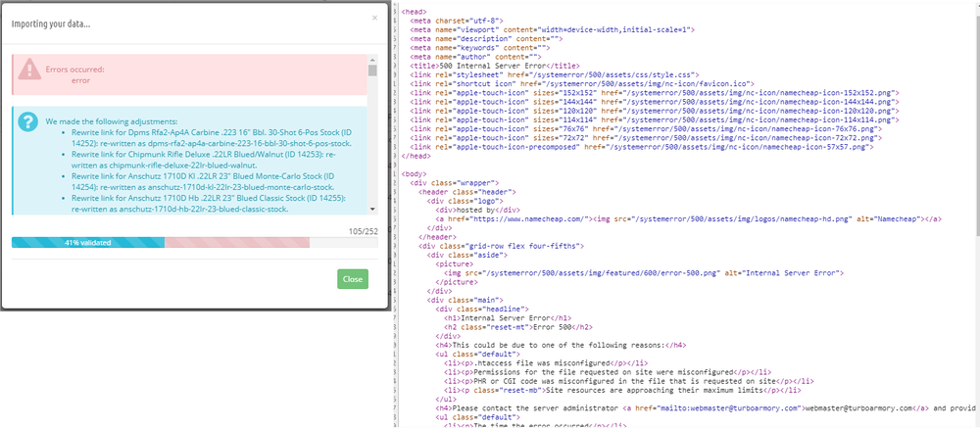Click 'We made the following adjustments:' text
The width and height of the screenshot is (980, 428).
coord(112,121)
